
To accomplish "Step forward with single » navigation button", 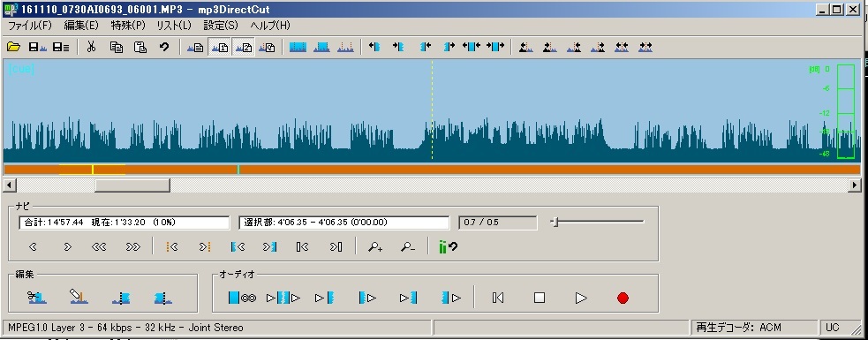I will pos(67,247).
